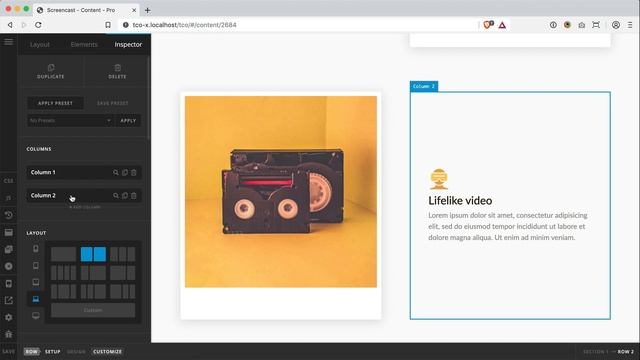Choose the single full-width column layout
The height and width of the screenshot is (360, 640).
63,254
